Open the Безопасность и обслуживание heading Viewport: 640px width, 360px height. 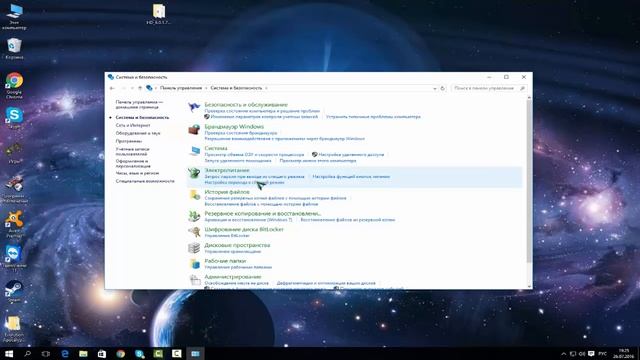click(x=246, y=104)
